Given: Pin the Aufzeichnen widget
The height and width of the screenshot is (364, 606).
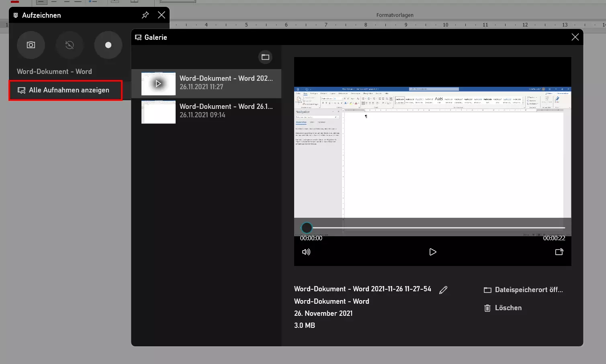Looking at the screenshot, I should coord(145,15).
